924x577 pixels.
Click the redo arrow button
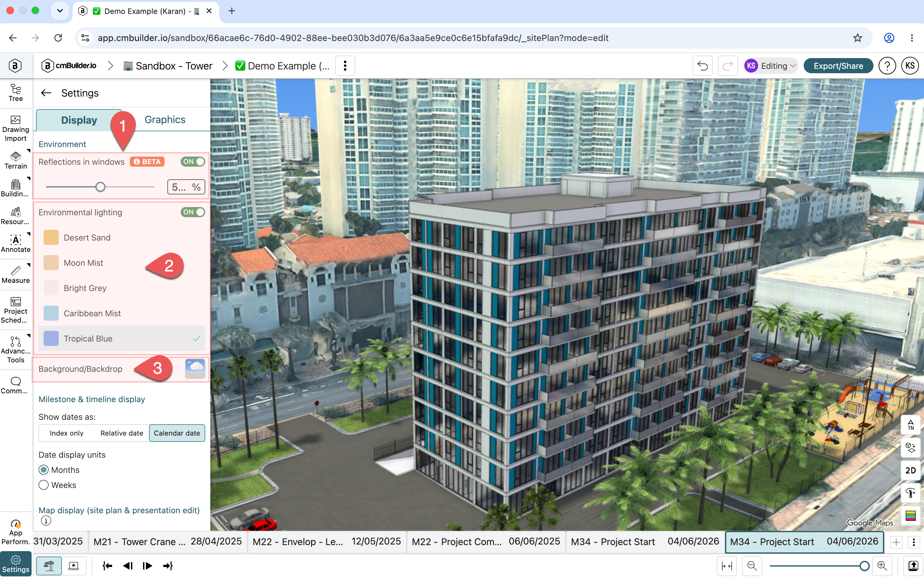coord(728,66)
